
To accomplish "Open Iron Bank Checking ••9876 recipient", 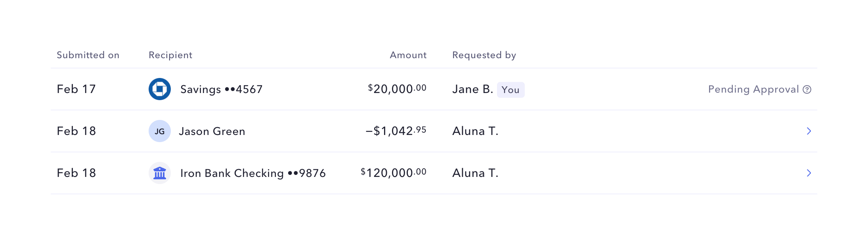I will pyautogui.click(x=253, y=173).
